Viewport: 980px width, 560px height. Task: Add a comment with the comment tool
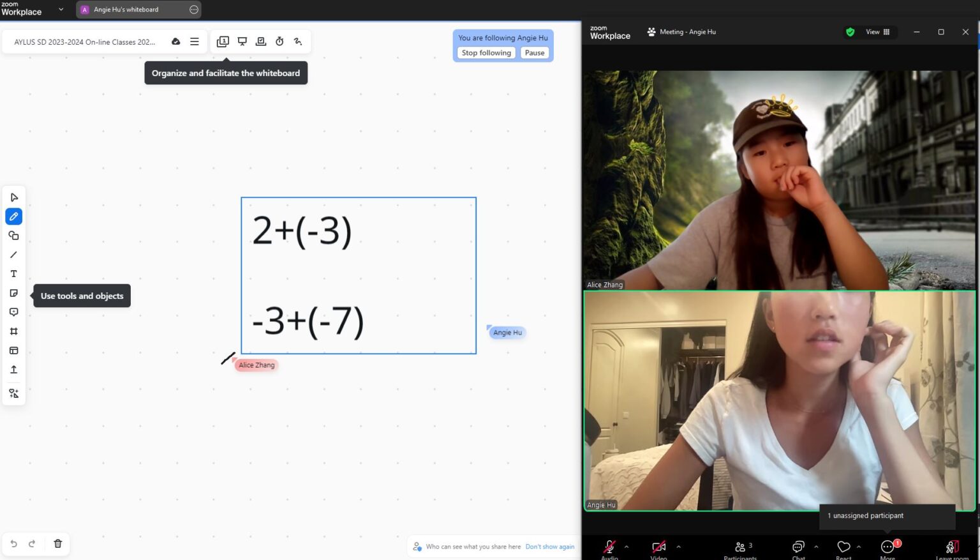[x=13, y=312]
